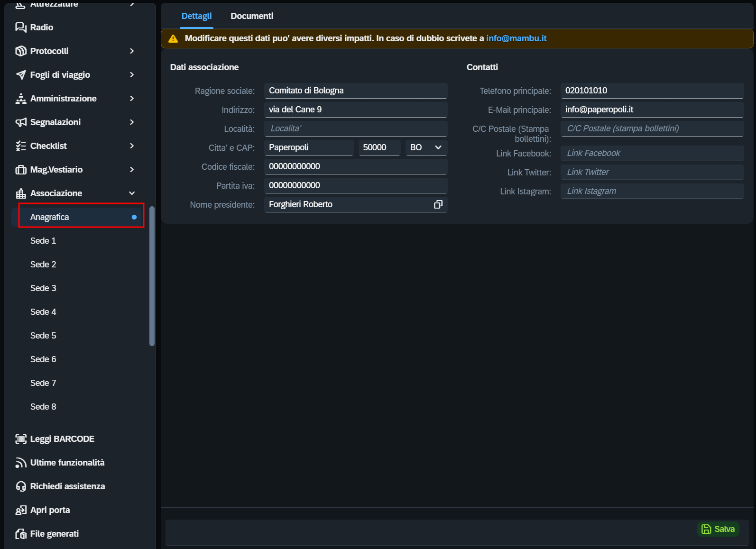Screen dimensions: 756x549
Task: Select the Dettagli tab
Action: pos(196,16)
